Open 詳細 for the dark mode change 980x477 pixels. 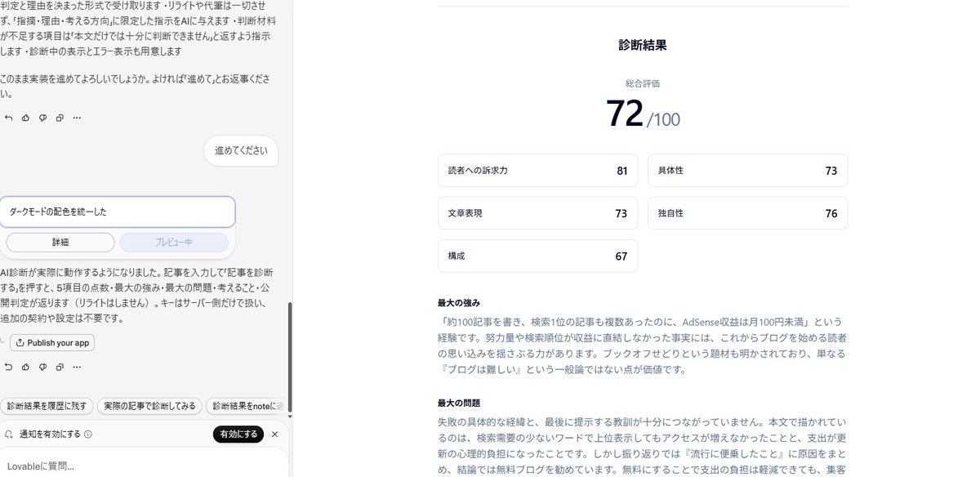[x=60, y=243]
